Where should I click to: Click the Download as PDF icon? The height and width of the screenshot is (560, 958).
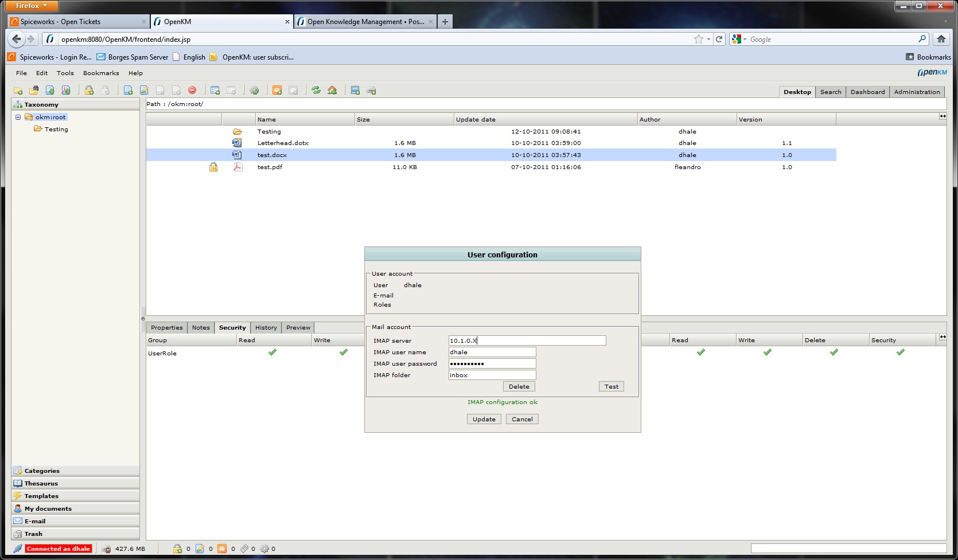[x=66, y=91]
